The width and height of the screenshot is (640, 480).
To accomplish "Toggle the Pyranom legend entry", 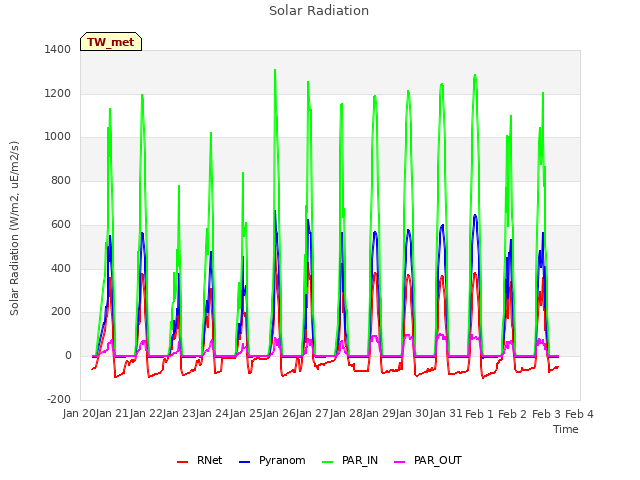I will (x=272, y=460).
